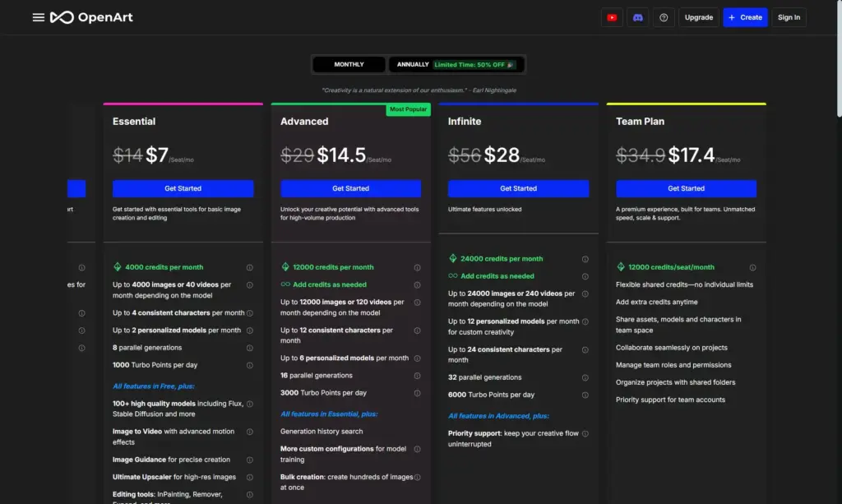The image size is (842, 504).
Task: Show info for Image to Video
Action: coord(250,432)
